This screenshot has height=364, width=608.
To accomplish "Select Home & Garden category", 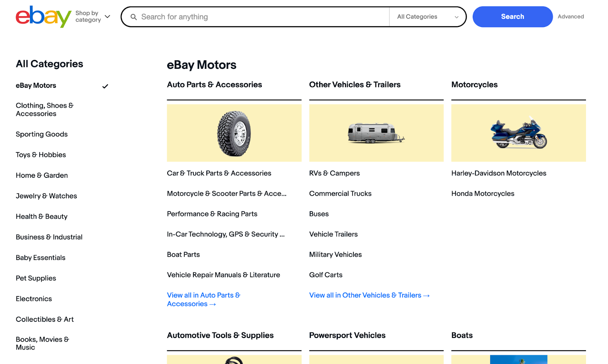I will coord(42,175).
